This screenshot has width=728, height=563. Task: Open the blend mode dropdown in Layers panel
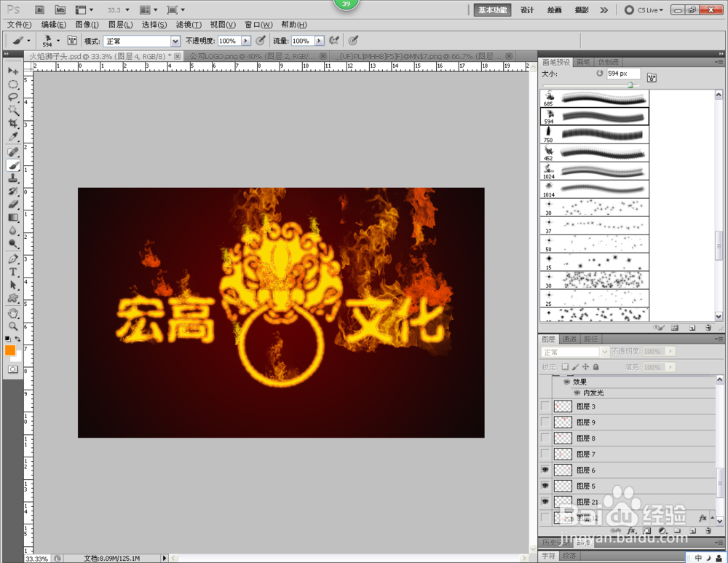coord(573,350)
